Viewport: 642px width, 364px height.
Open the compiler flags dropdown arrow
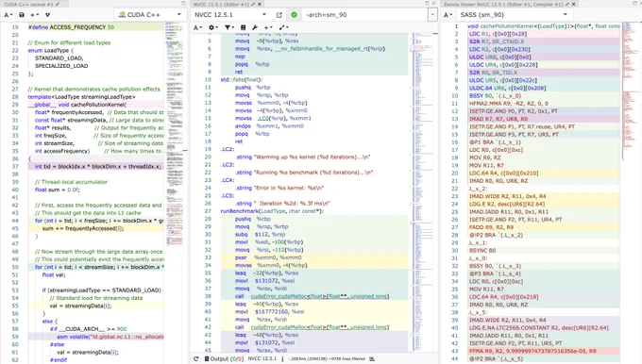tap(432, 15)
